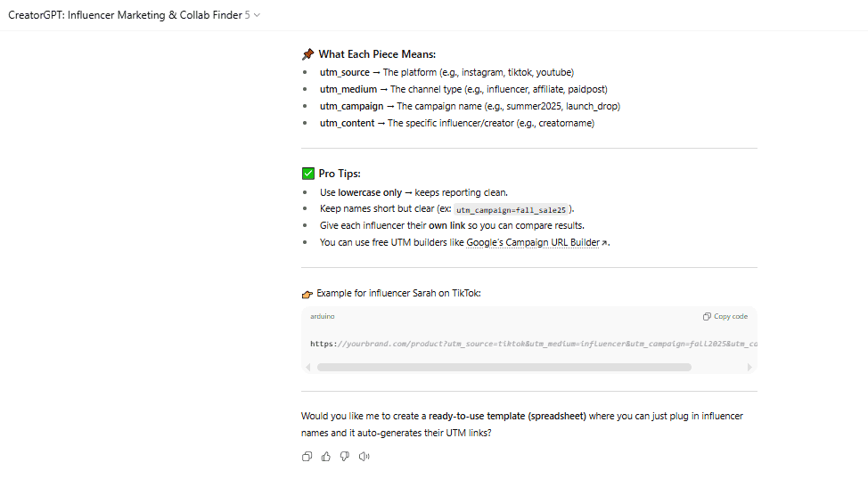Click the 'What Each Piece Means:' heading
Screen dimensions: 868x487
[377, 54]
